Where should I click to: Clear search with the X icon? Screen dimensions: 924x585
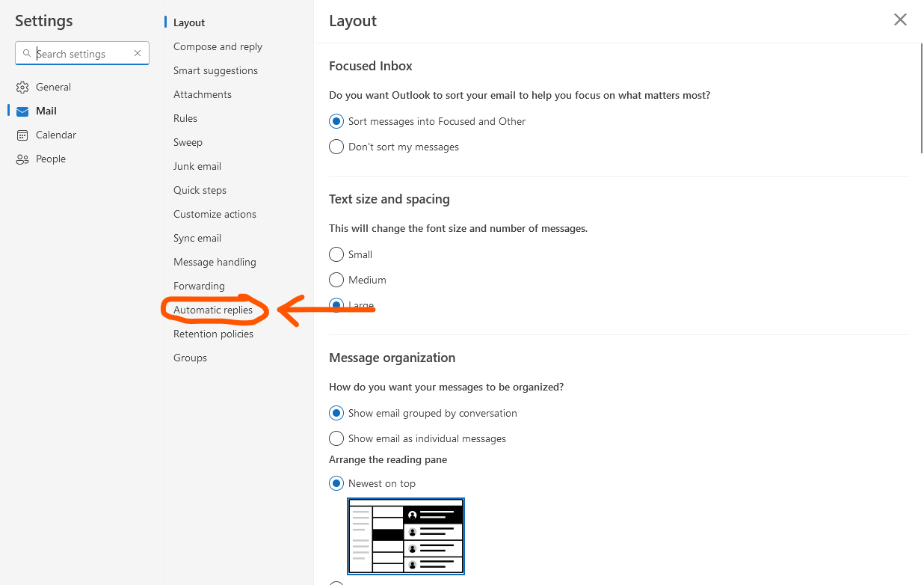(x=138, y=54)
